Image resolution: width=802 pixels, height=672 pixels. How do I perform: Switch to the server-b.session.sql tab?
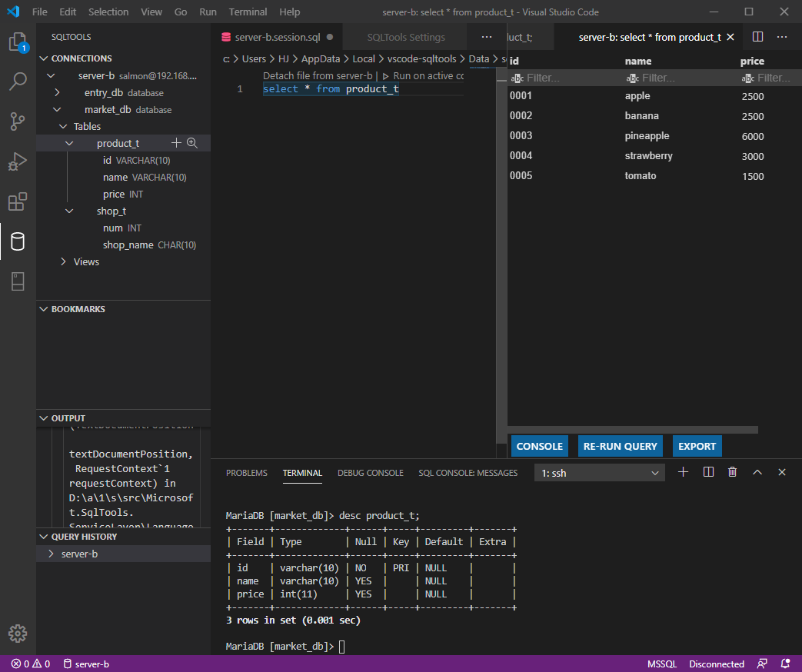tap(278, 37)
